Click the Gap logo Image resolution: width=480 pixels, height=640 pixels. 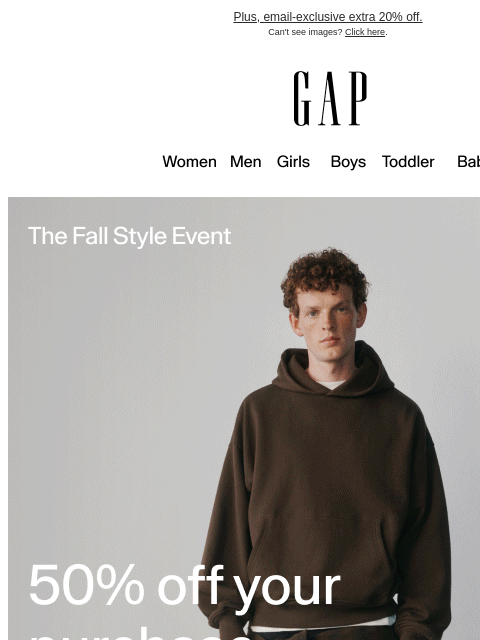tap(330, 98)
